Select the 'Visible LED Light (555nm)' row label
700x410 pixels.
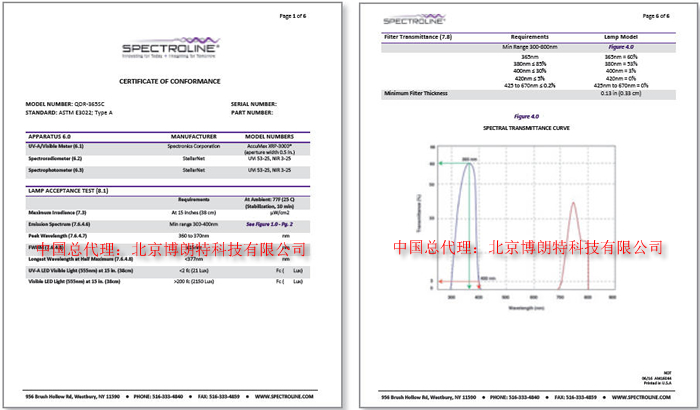tap(74, 282)
